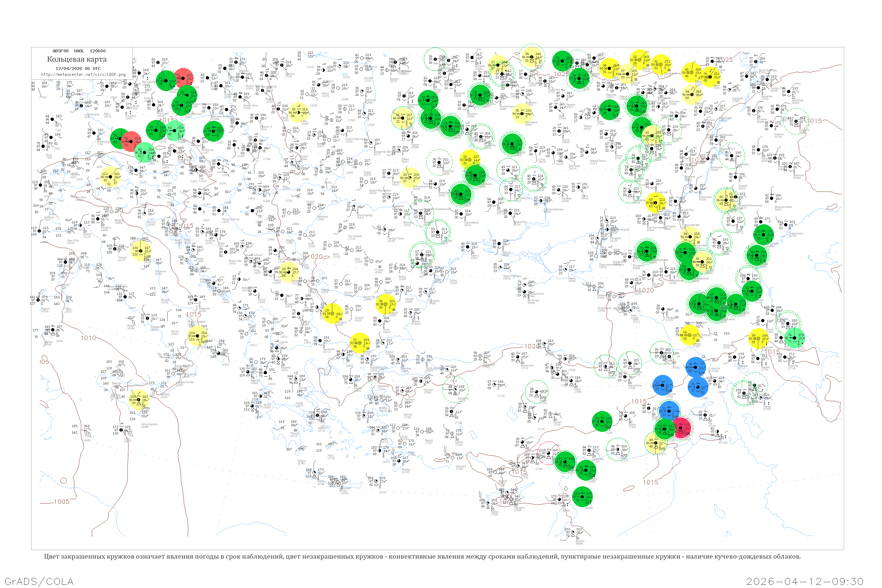The image size is (882, 588).
Task: Click the 1005 isobar label
Action: pos(61,501)
